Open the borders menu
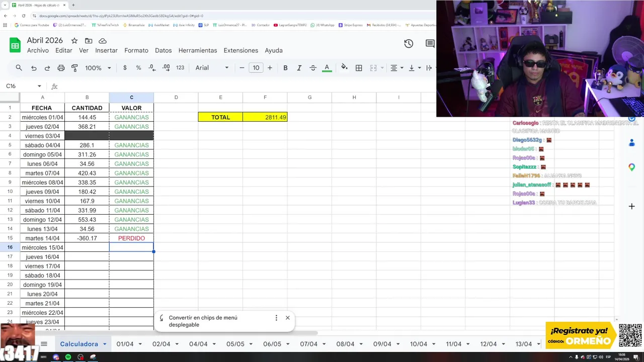The image size is (644, 362). [359, 68]
